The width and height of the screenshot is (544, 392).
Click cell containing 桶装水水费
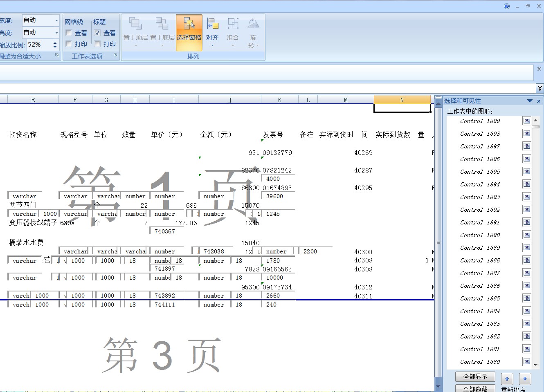tap(26, 242)
